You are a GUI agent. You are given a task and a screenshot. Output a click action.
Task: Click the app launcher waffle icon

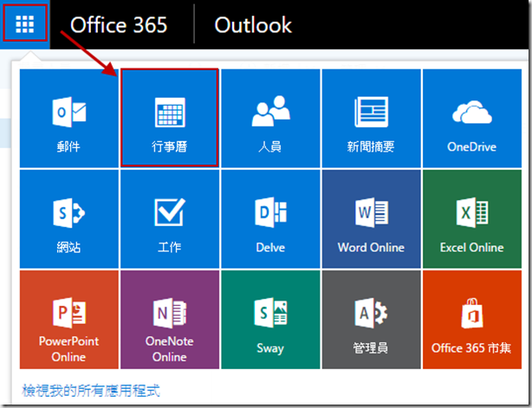pyautogui.click(x=25, y=24)
